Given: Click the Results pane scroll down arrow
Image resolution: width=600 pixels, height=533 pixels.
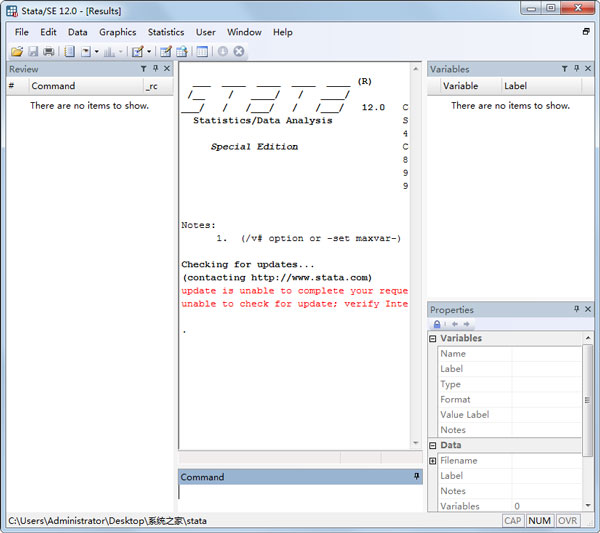Looking at the screenshot, I should tap(416, 443).
